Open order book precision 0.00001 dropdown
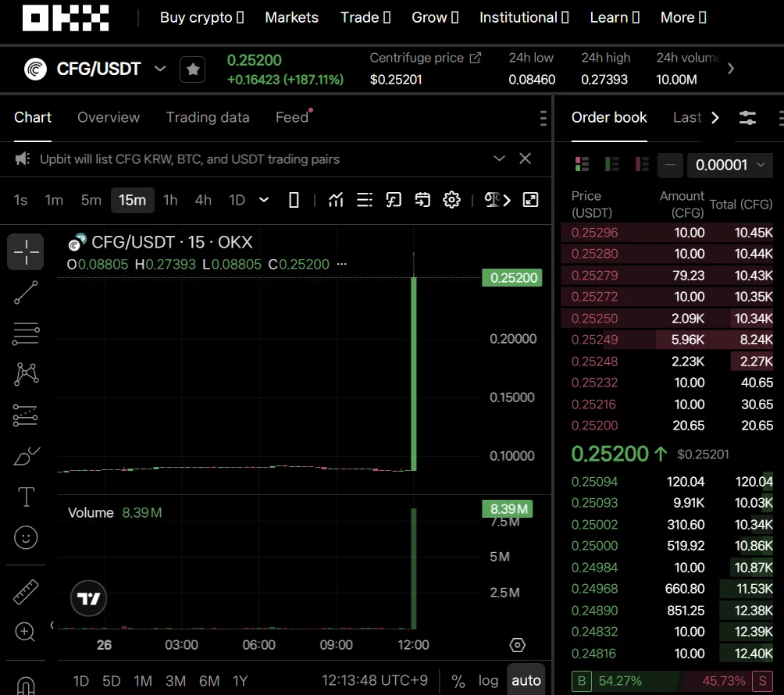Screen dimensions: 784x695 729,165
